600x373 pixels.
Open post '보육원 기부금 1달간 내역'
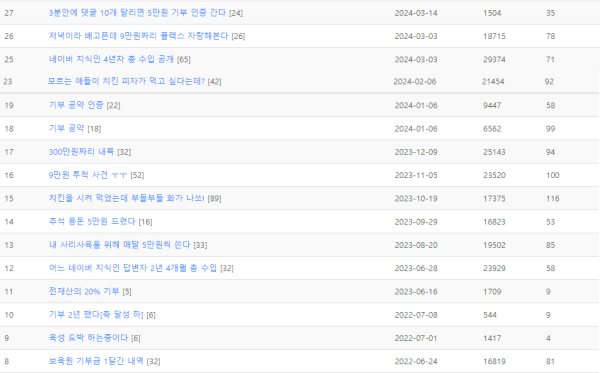(x=96, y=361)
